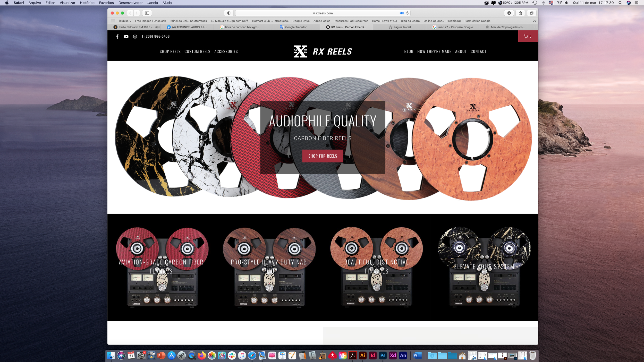644x362 pixels.
Task: Open the Desenvolvedor menu
Action: click(x=130, y=3)
